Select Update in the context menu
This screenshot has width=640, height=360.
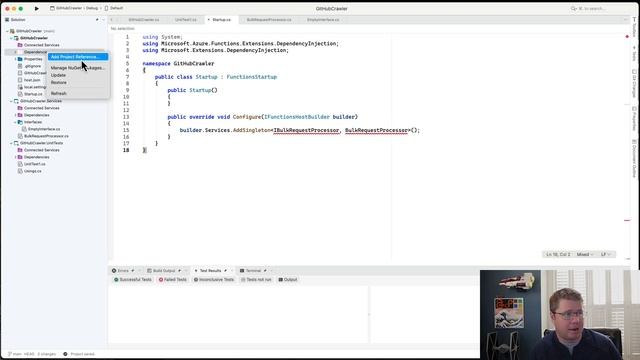click(58, 75)
